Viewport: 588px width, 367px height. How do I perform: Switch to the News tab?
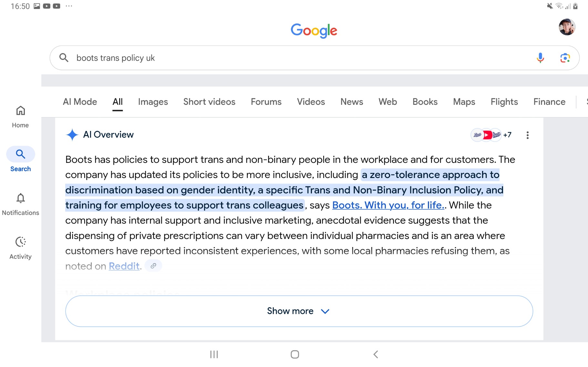point(352,102)
